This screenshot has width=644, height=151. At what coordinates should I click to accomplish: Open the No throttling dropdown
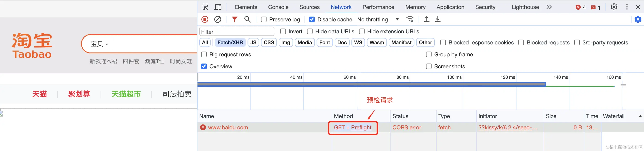[x=378, y=20]
